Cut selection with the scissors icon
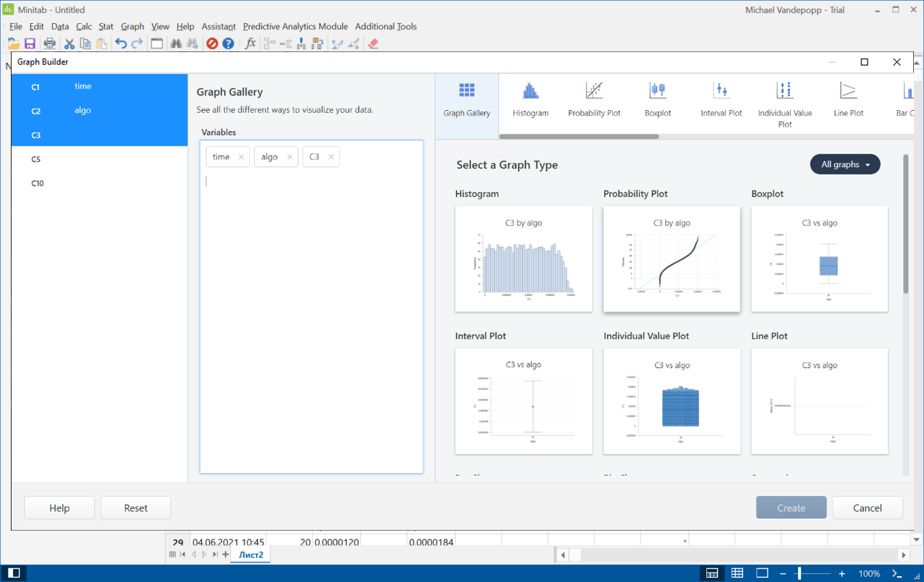 coord(69,44)
